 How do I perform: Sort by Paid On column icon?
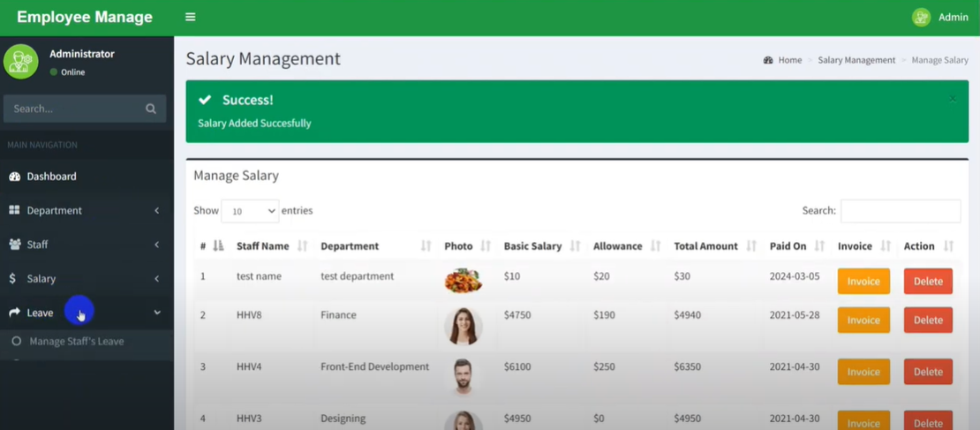820,246
